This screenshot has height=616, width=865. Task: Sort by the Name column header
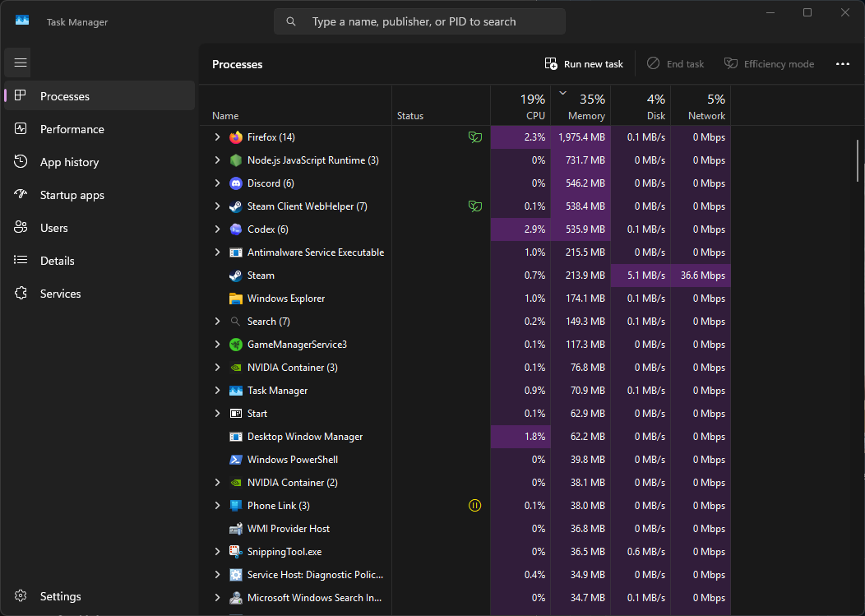[295, 105]
